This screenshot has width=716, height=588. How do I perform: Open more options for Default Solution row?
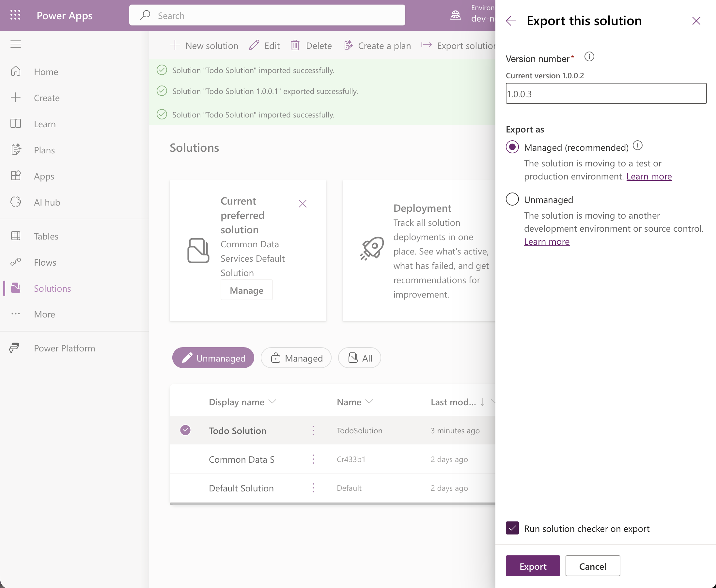pos(313,488)
